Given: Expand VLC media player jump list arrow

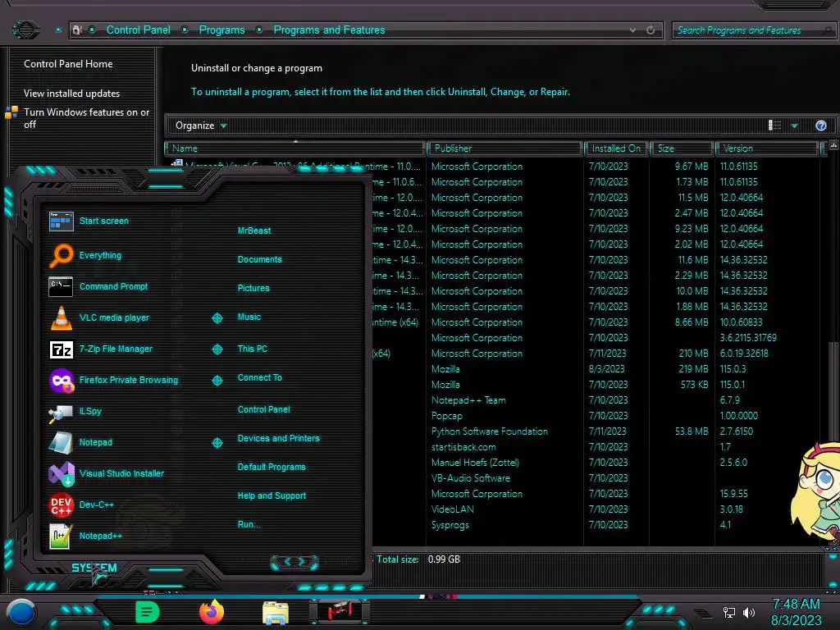Looking at the screenshot, I should [217, 318].
